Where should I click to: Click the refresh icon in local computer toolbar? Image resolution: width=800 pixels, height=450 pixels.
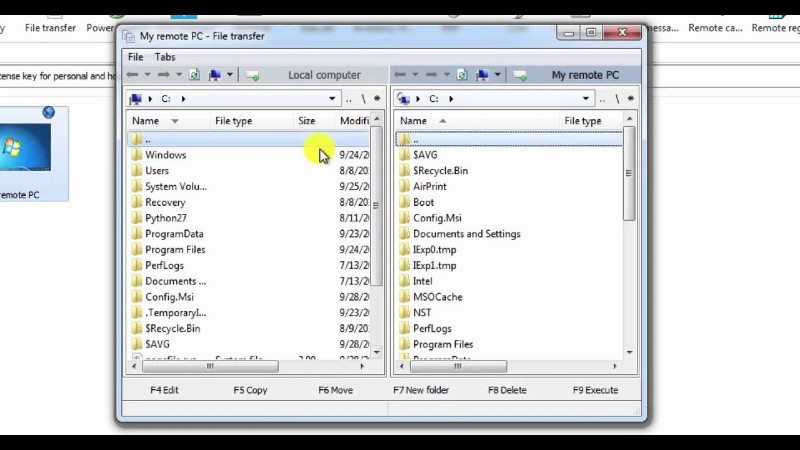194,75
